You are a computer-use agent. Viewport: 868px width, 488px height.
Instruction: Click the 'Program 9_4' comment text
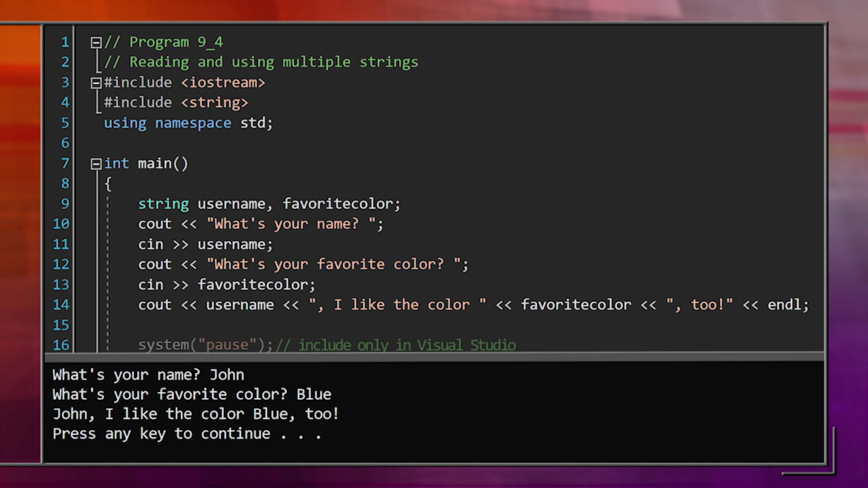(176, 43)
